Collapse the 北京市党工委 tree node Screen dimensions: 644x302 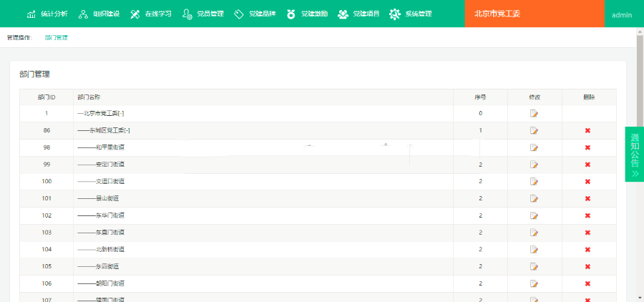[x=122, y=114]
